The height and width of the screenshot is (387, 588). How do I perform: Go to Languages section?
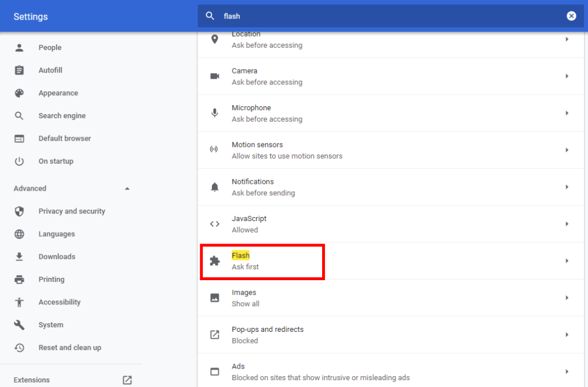[x=57, y=234]
